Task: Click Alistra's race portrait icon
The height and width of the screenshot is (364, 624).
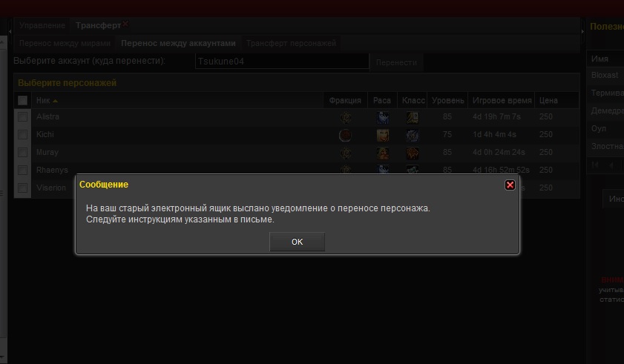Action: (x=382, y=117)
